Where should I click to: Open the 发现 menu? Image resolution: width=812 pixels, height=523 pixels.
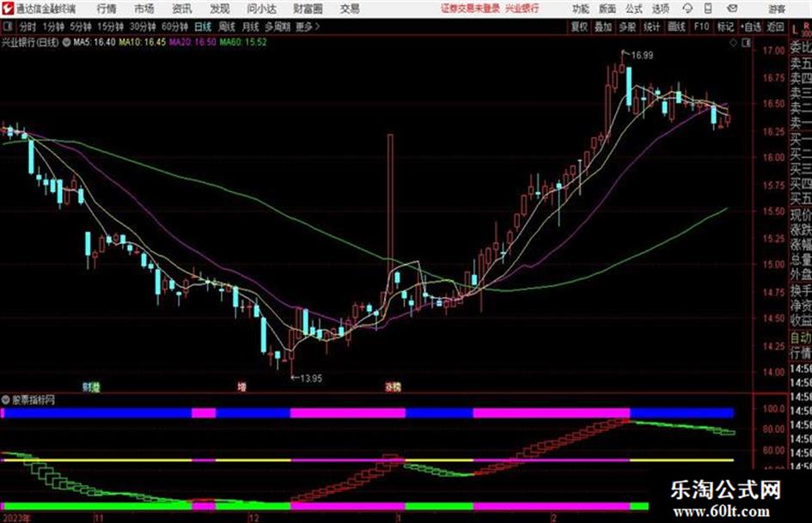tap(220, 9)
